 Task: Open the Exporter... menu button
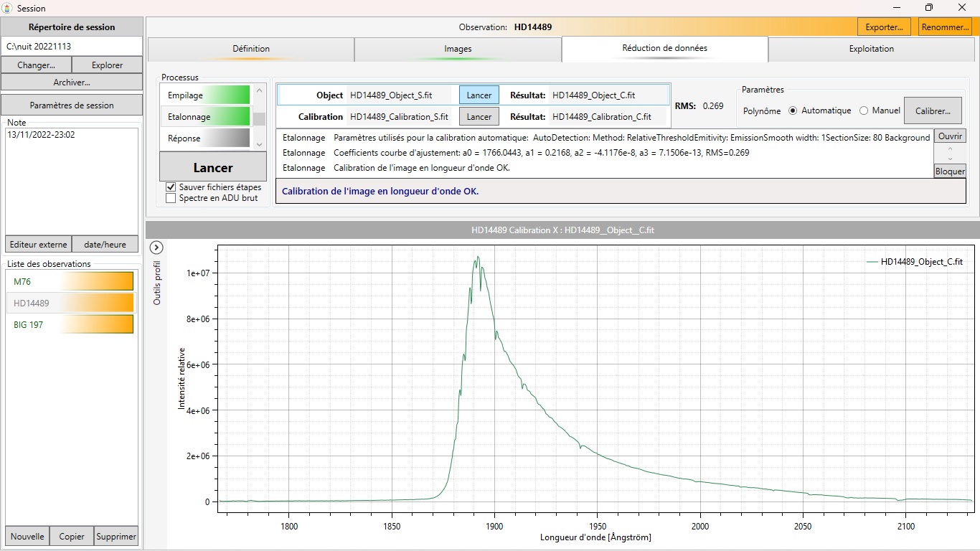click(884, 27)
